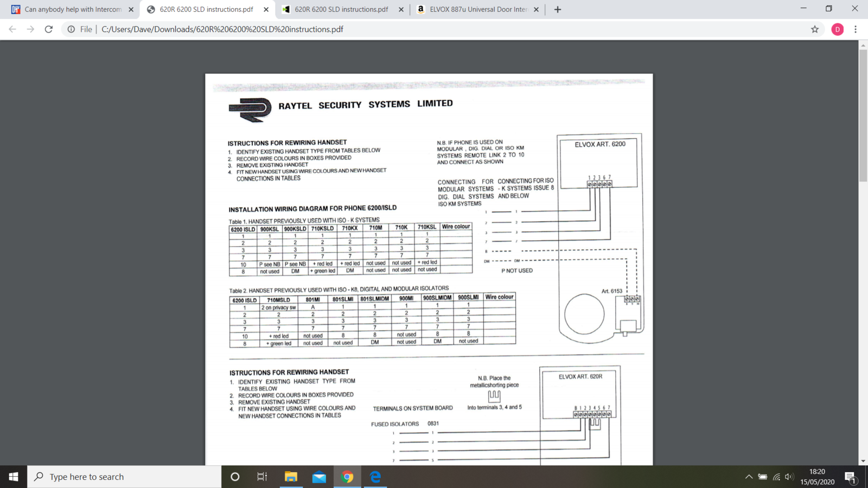Image resolution: width=868 pixels, height=488 pixels.
Task: Click the address bar file path
Action: (x=222, y=29)
